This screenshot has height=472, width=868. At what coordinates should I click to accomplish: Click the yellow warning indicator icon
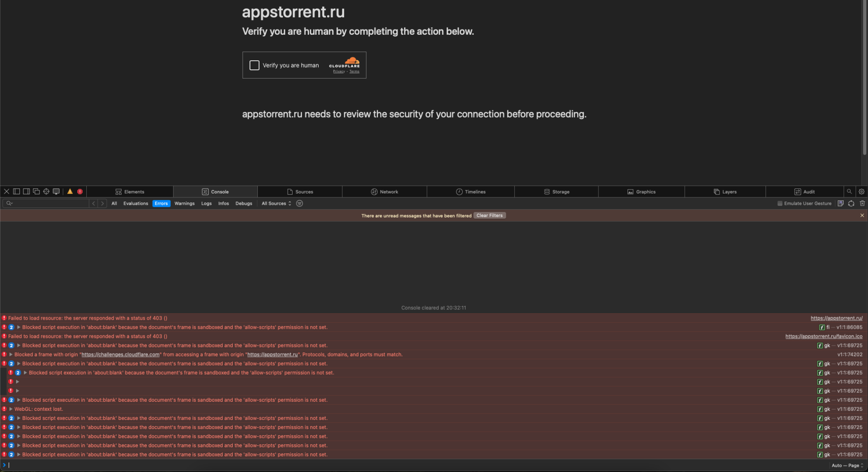pos(70,191)
